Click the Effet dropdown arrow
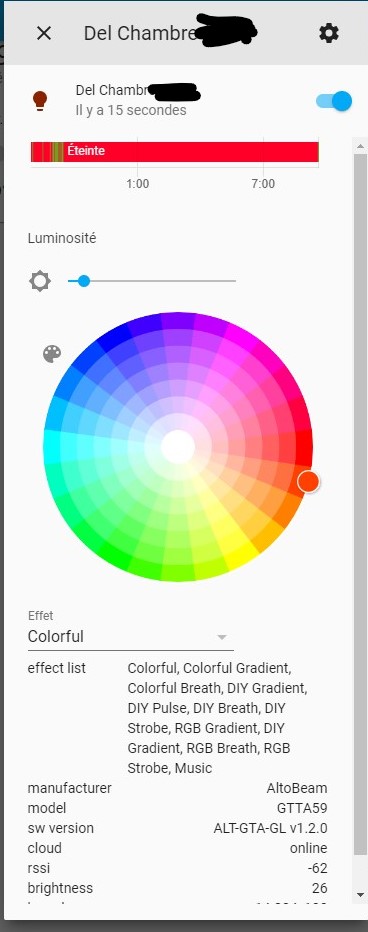 pyautogui.click(x=222, y=637)
